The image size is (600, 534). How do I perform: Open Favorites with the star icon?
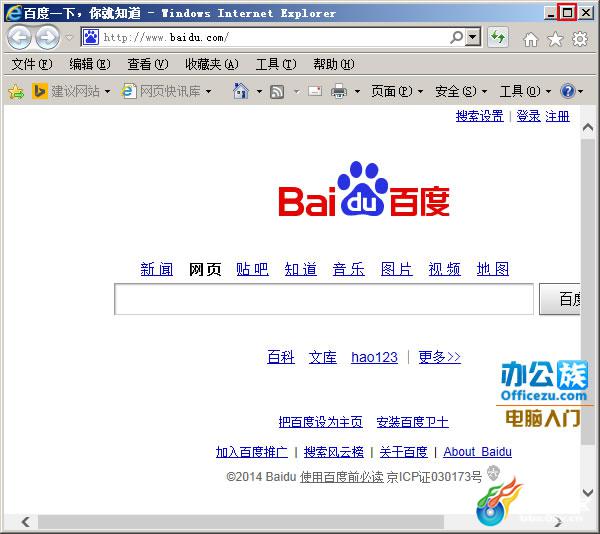(555, 39)
